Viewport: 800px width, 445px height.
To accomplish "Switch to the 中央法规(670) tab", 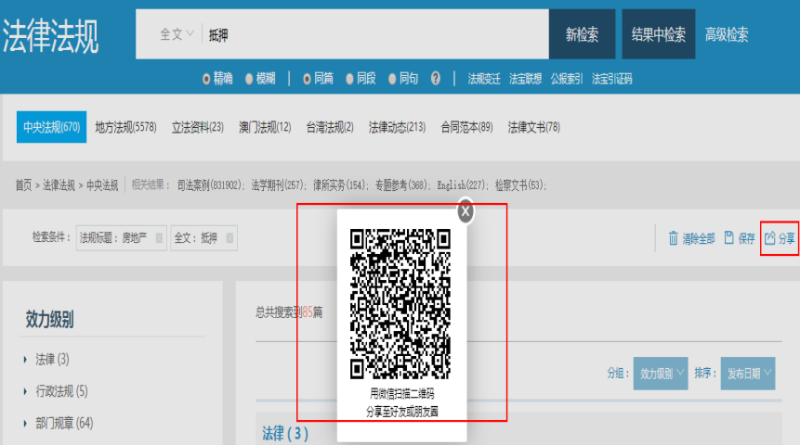I will pos(52,127).
